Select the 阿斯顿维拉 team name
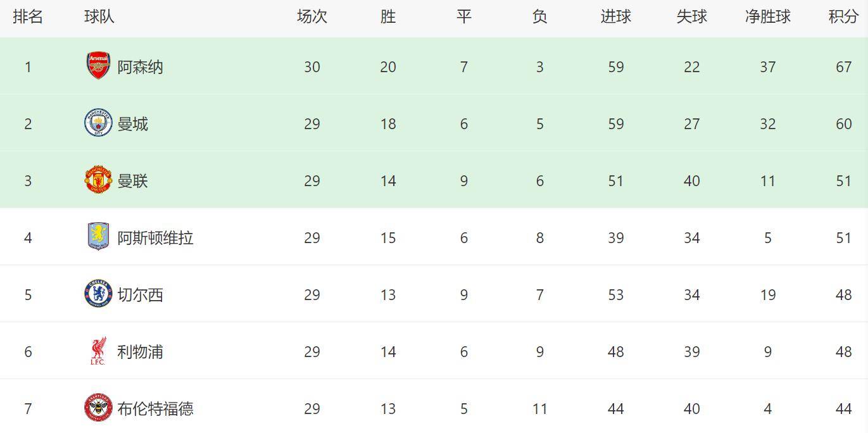868x433 pixels. (155, 238)
